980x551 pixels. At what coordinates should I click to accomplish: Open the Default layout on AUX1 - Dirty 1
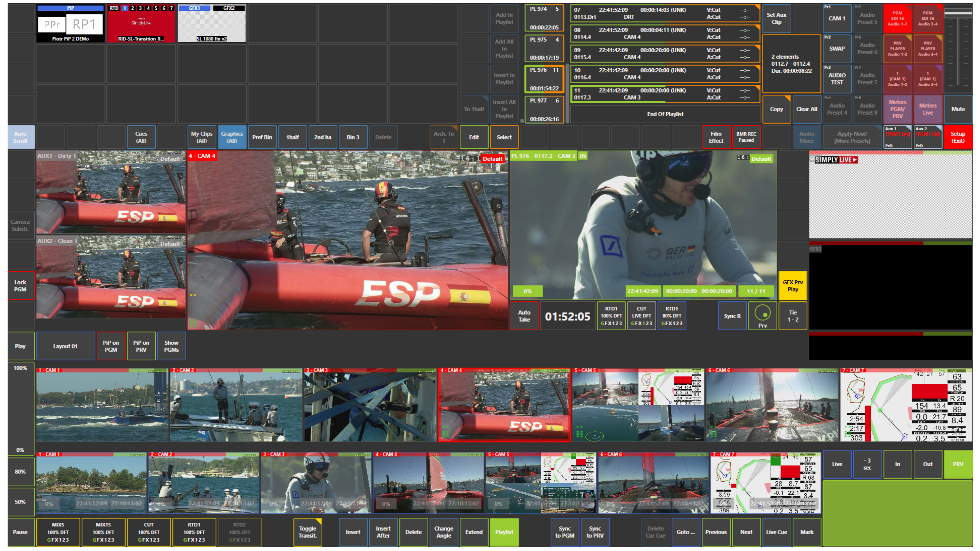click(170, 159)
